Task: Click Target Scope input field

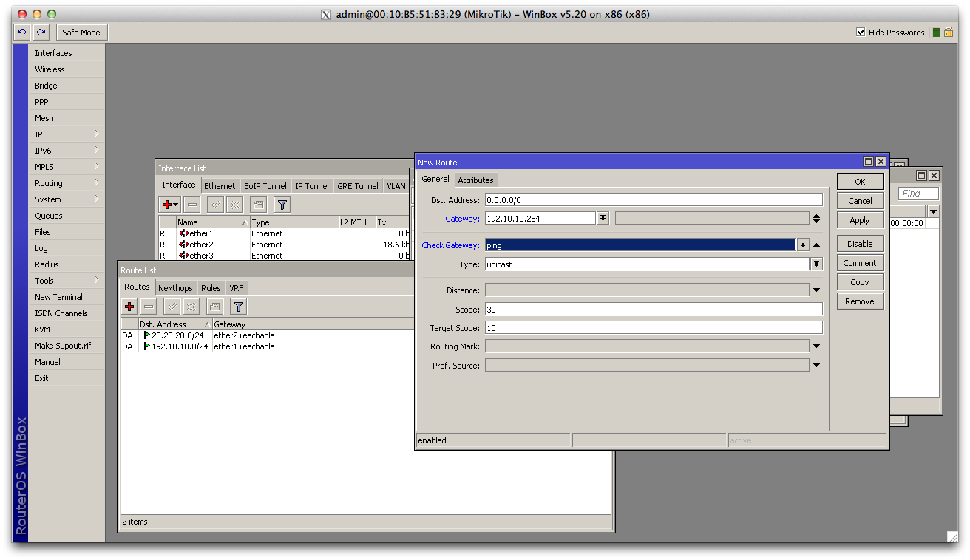Action: tap(654, 327)
